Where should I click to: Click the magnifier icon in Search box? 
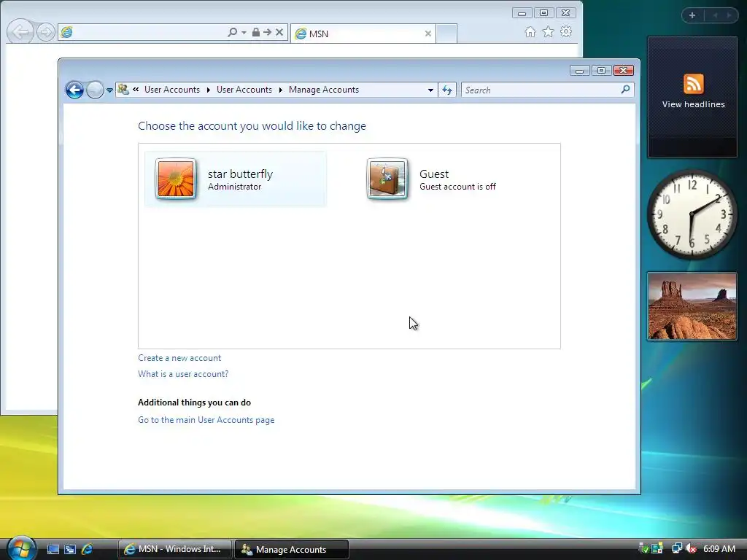pyautogui.click(x=625, y=90)
